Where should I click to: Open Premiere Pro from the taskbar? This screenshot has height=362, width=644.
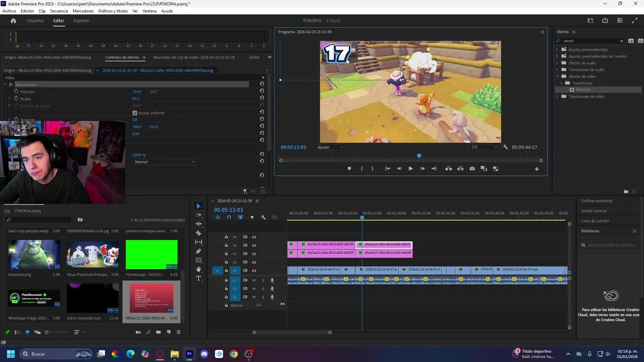(189, 354)
